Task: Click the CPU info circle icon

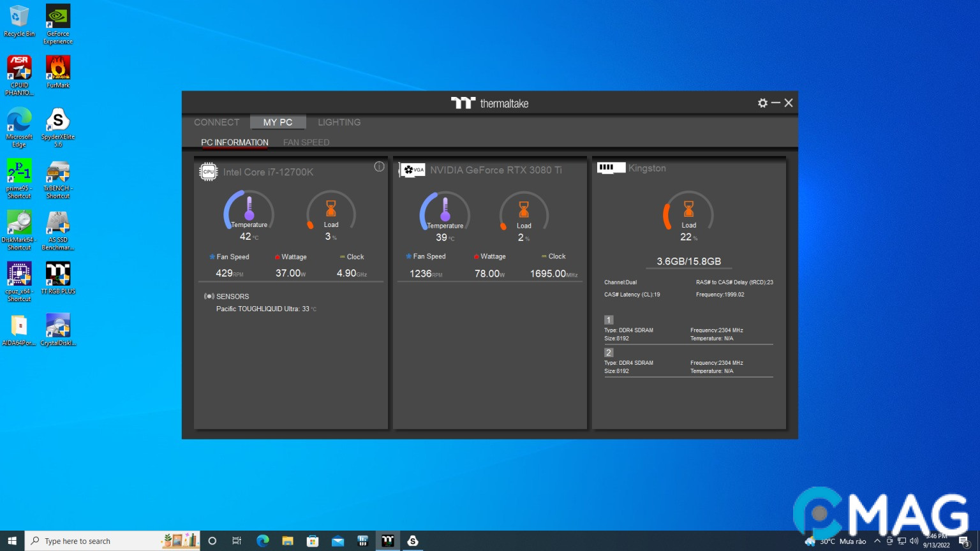Action: tap(379, 166)
